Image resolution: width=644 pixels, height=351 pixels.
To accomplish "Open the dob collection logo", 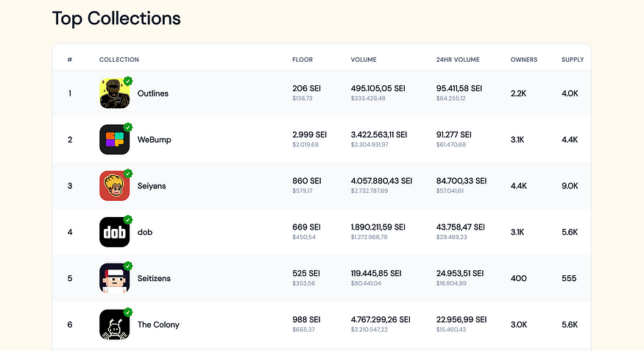I will point(115,232).
